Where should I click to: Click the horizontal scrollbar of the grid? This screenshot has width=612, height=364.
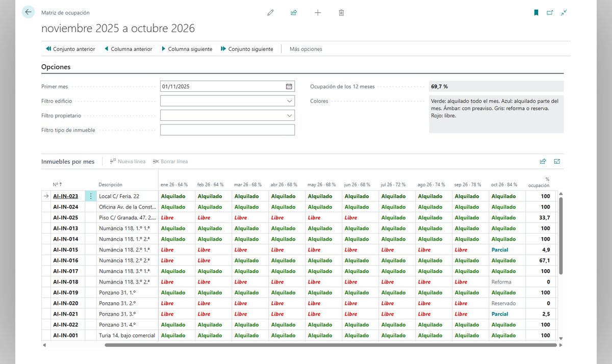[x=330, y=345]
